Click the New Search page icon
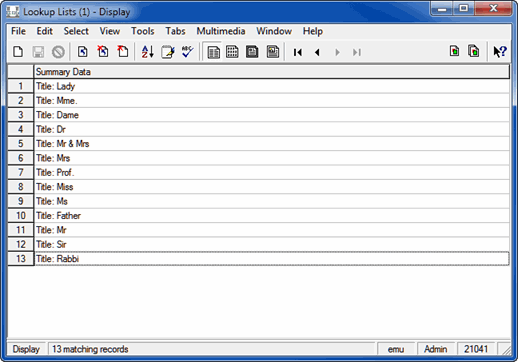Image resolution: width=518 pixels, height=362 pixels. pos(83,52)
